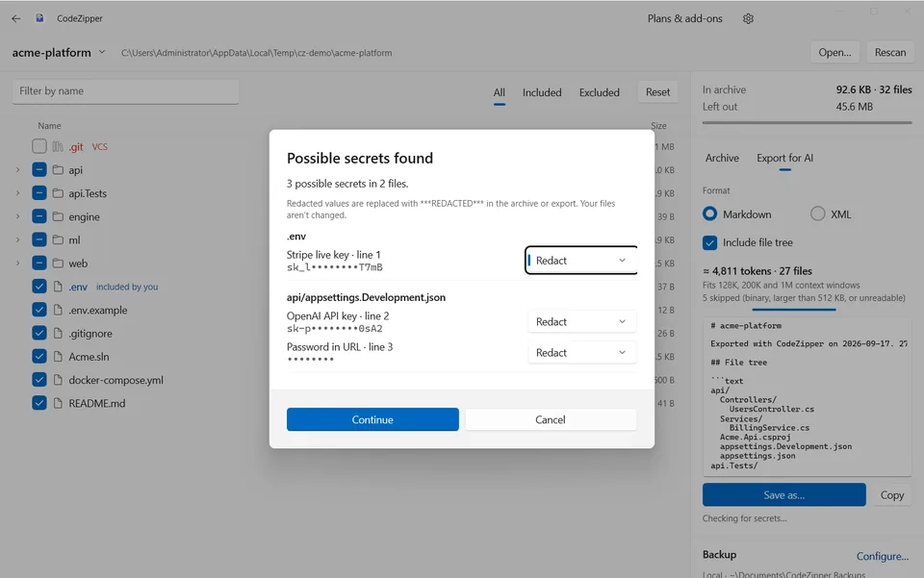Click the project path text
This screenshot has height=578, width=924.
pyautogui.click(x=256, y=52)
